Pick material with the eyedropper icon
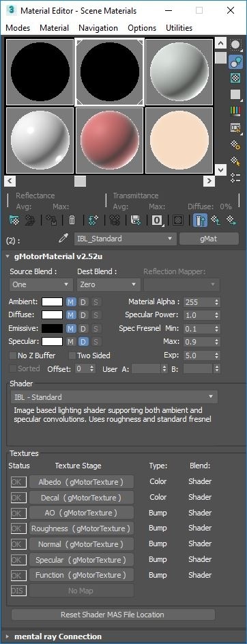This screenshot has width=247, height=644. pyautogui.click(x=63, y=239)
